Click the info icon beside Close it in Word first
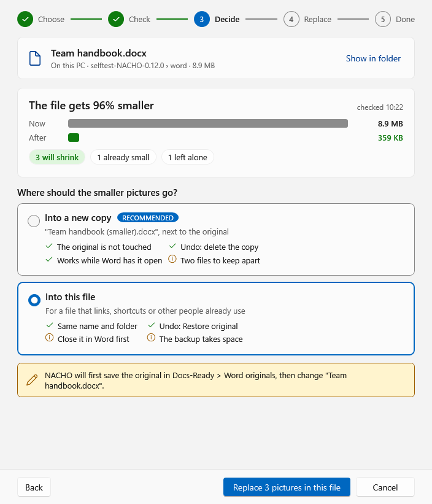The image size is (432, 504). (x=50, y=338)
